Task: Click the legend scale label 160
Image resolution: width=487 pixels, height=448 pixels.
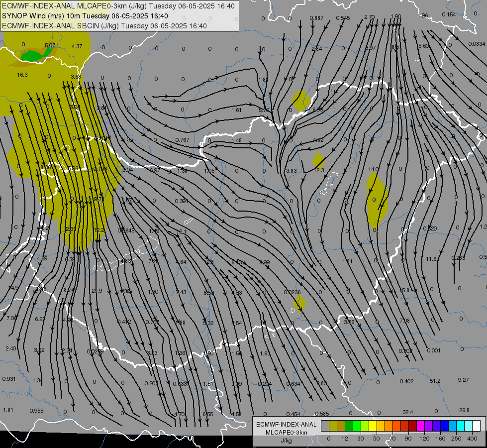Action: tap(440, 439)
